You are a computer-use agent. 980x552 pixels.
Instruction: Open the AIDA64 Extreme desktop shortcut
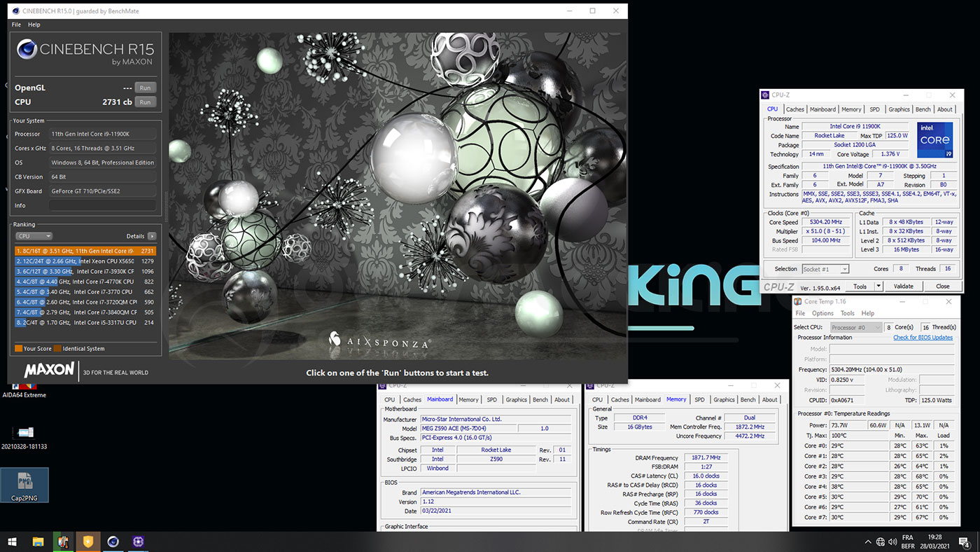tap(24, 390)
